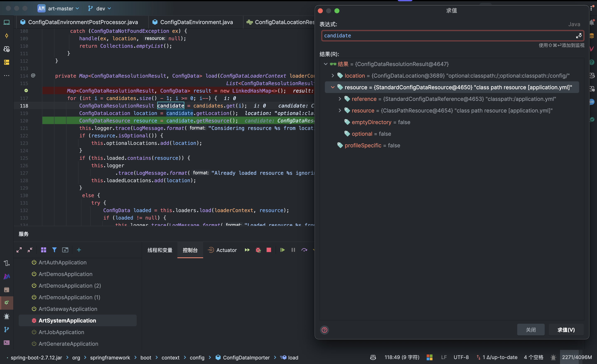Viewport: 597px width, 364px height.
Task: Open the help question mark button
Action: click(324, 330)
